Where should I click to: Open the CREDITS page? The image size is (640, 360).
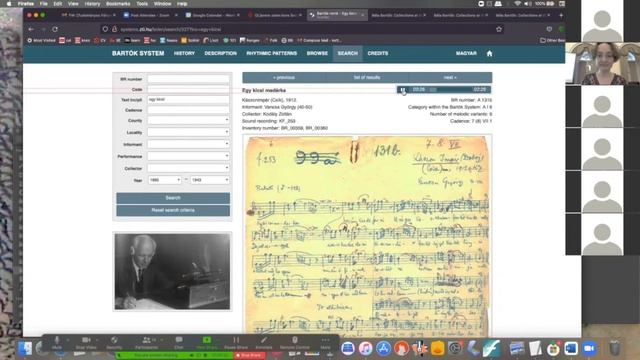[x=378, y=53]
